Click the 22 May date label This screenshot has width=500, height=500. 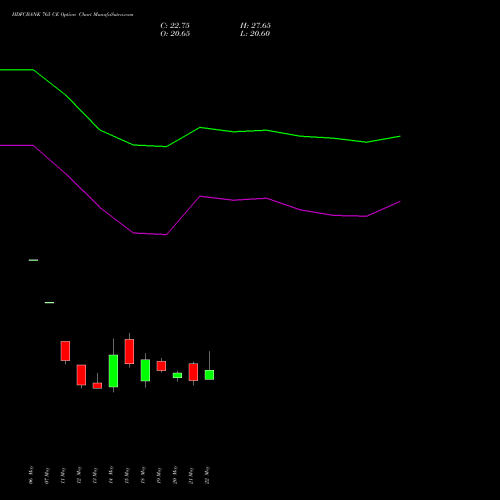tap(207, 475)
